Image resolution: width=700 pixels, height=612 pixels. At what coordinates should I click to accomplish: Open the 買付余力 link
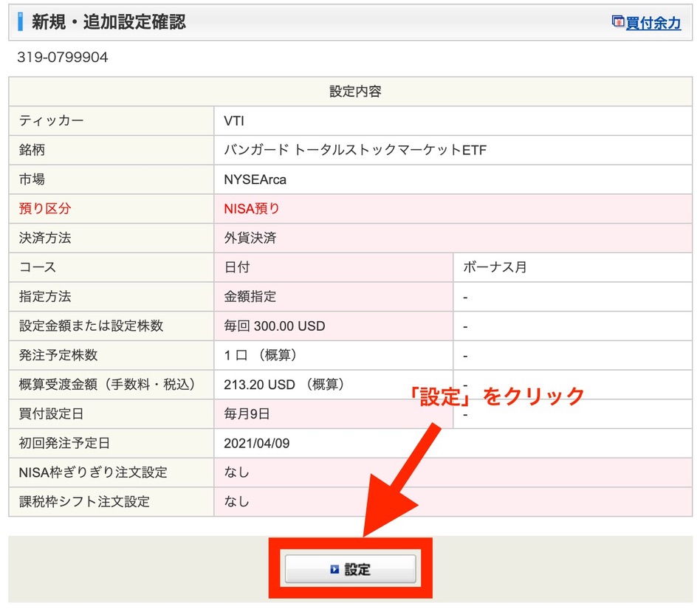click(x=653, y=23)
